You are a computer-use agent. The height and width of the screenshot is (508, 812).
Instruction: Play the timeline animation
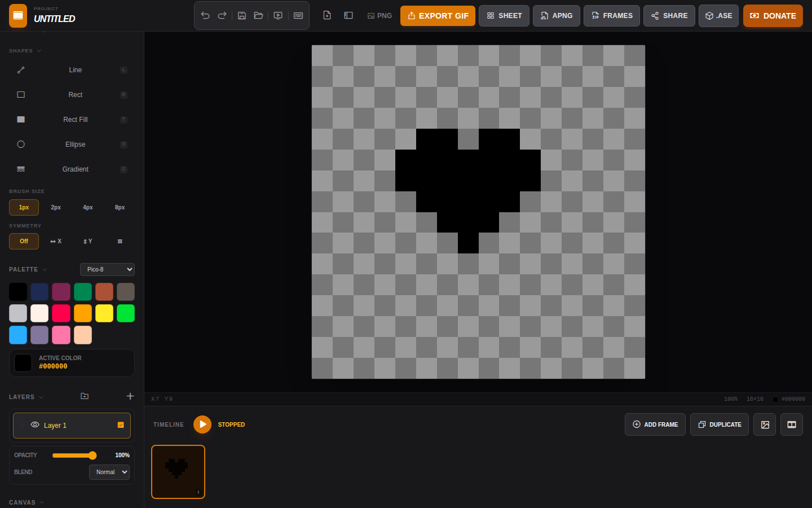[202, 424]
